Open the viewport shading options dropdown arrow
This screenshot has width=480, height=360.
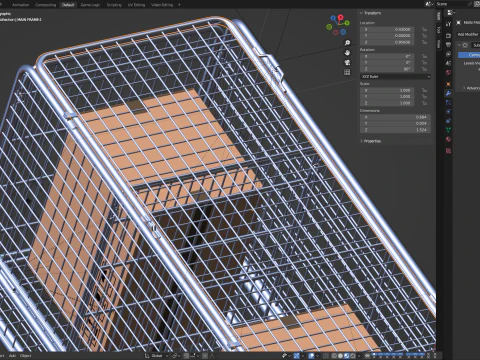pyautogui.click(x=359, y=356)
